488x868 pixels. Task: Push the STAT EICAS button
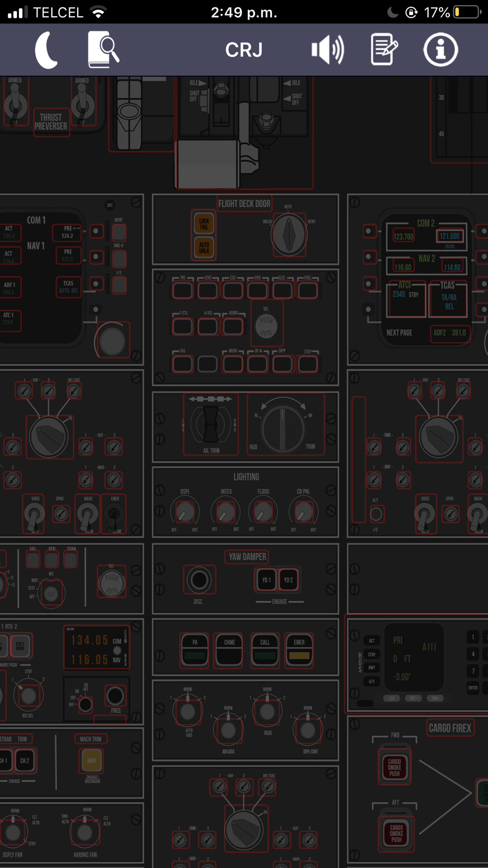(x=208, y=290)
